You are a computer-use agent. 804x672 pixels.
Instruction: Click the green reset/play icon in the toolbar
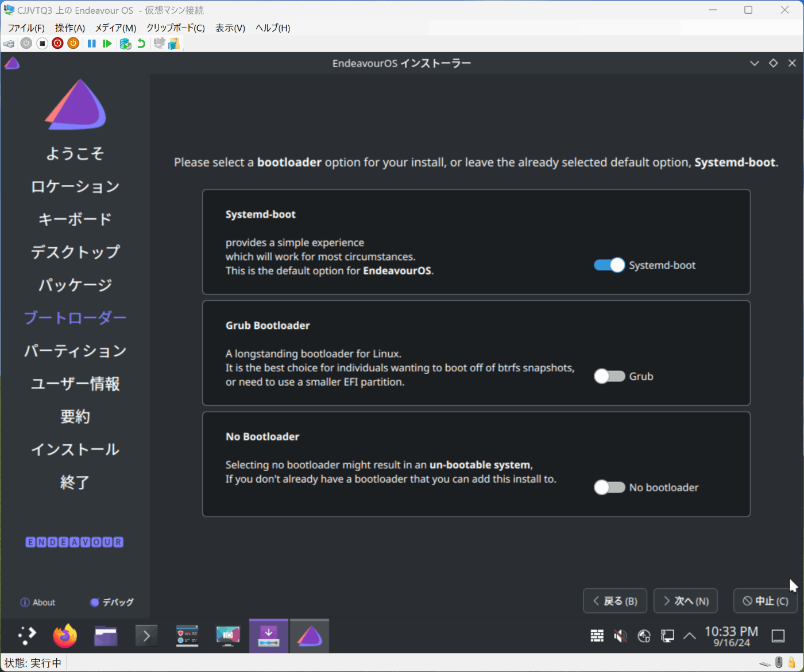point(107,44)
